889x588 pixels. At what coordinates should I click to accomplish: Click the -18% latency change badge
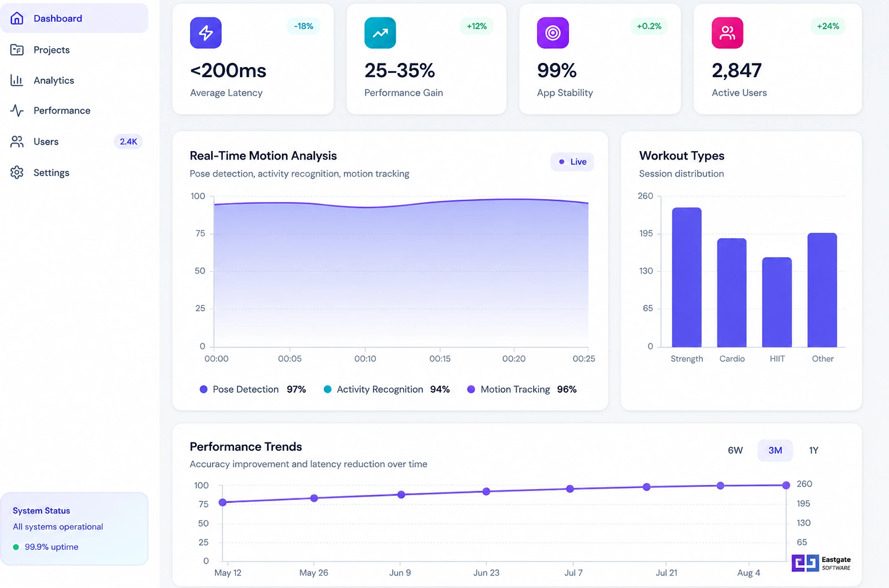point(303,26)
